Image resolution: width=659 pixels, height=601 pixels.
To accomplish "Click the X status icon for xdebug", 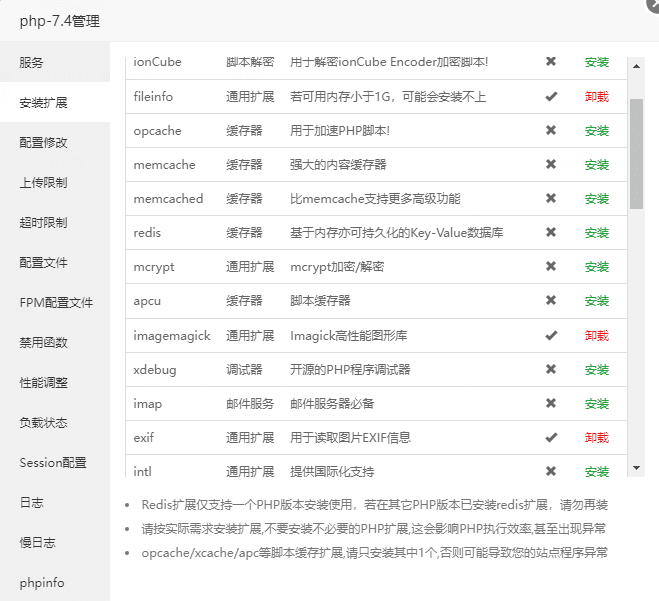I will pyautogui.click(x=550, y=369).
